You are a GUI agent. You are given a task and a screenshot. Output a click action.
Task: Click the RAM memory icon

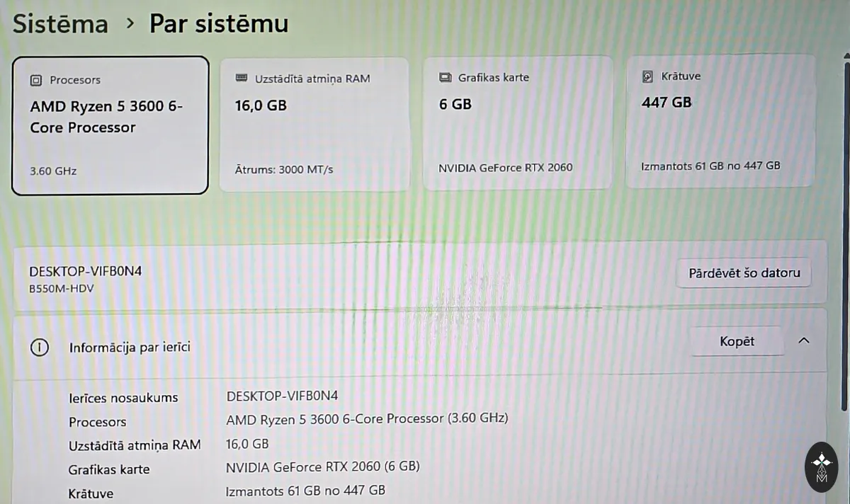[242, 78]
